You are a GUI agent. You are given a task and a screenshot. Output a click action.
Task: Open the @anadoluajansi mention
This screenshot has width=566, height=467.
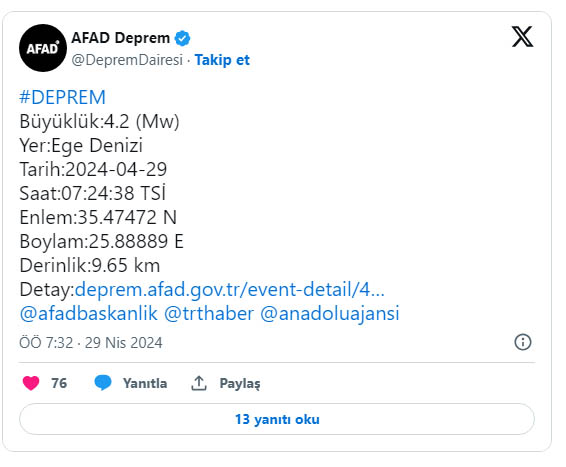pos(330,313)
